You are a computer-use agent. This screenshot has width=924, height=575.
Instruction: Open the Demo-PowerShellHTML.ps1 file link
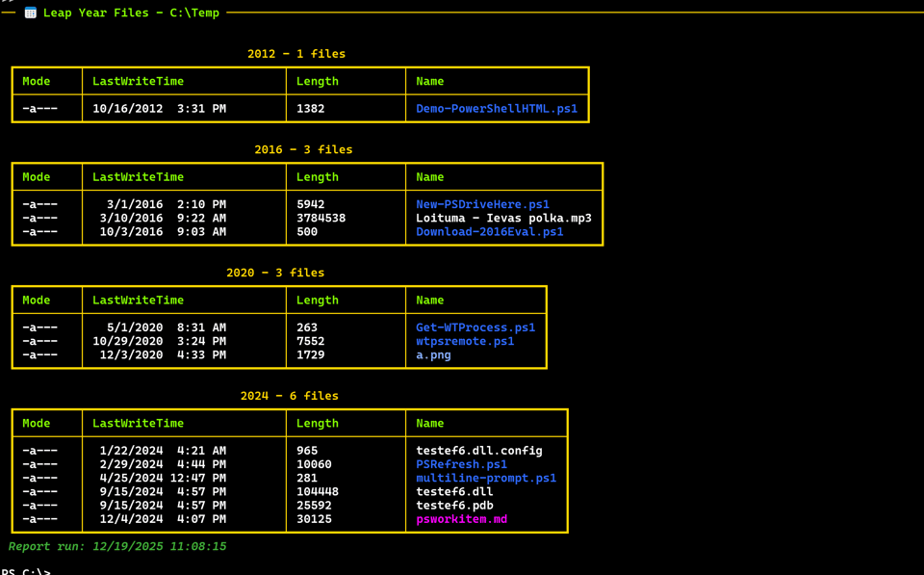coord(498,108)
